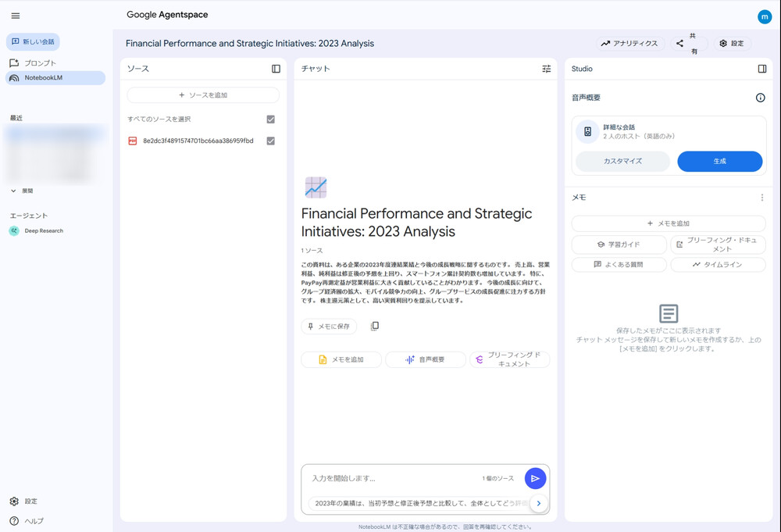781x532 pixels.
Task: Open the account avatar menu
Action: [x=765, y=15]
